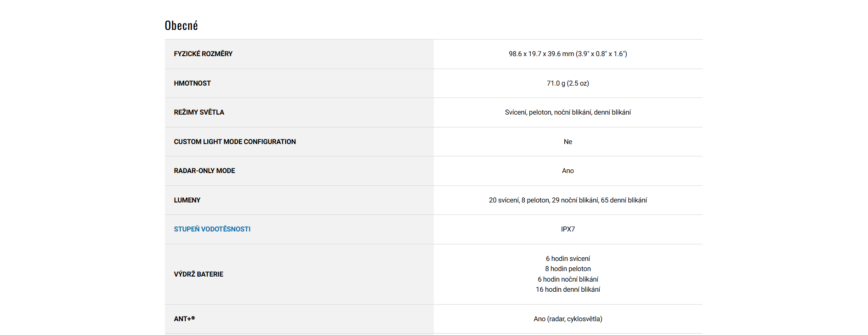Click the Ne value in the table
868x335 pixels.
pyautogui.click(x=568, y=142)
